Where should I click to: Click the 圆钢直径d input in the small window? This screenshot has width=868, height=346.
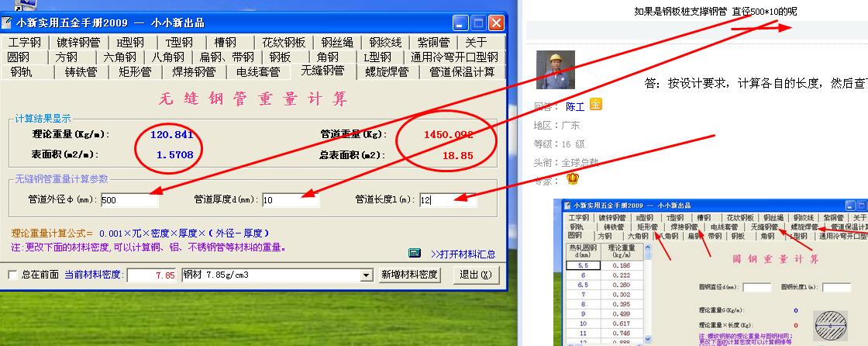pos(756,287)
